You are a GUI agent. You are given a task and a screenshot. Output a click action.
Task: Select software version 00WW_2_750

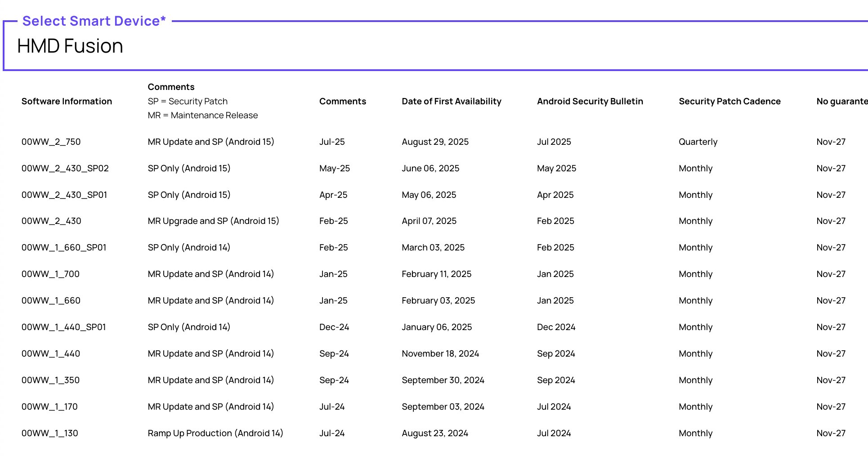[x=51, y=142]
